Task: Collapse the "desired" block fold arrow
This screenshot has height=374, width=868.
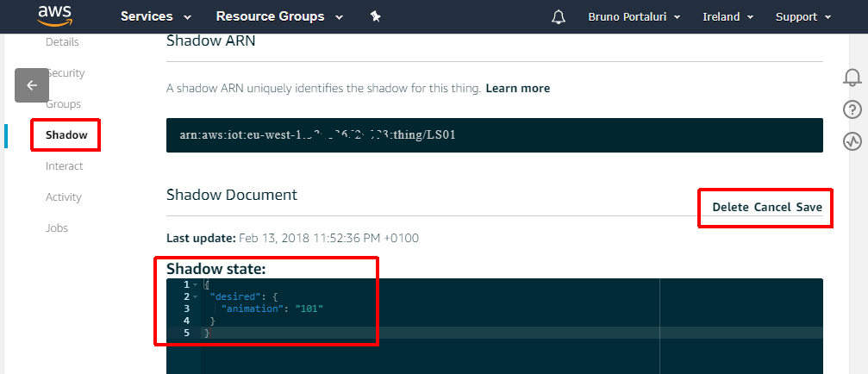Action: pyautogui.click(x=196, y=296)
